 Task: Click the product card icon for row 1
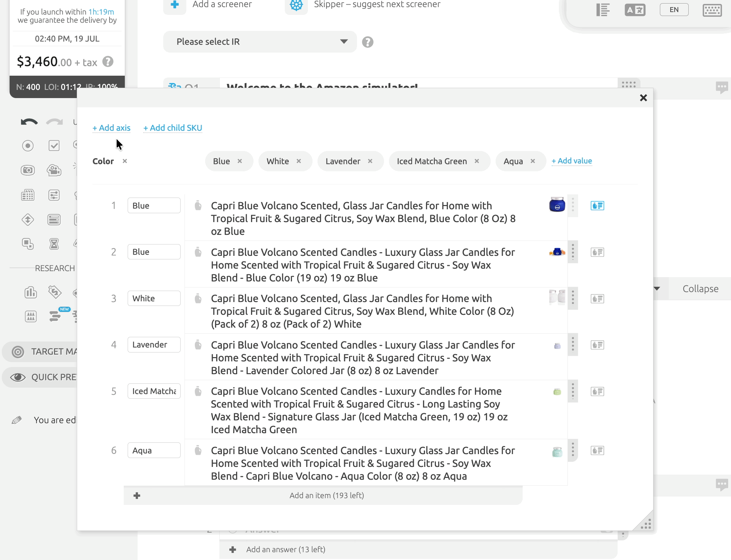[597, 206]
